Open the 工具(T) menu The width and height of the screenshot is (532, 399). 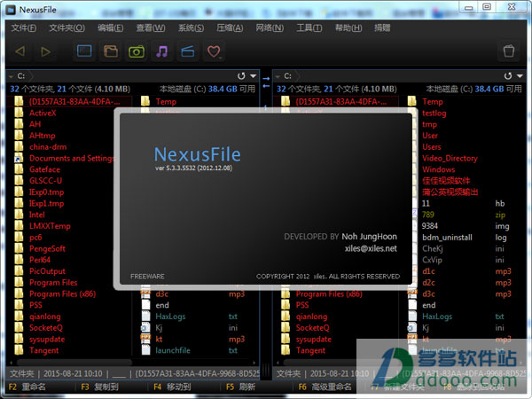[x=309, y=28]
